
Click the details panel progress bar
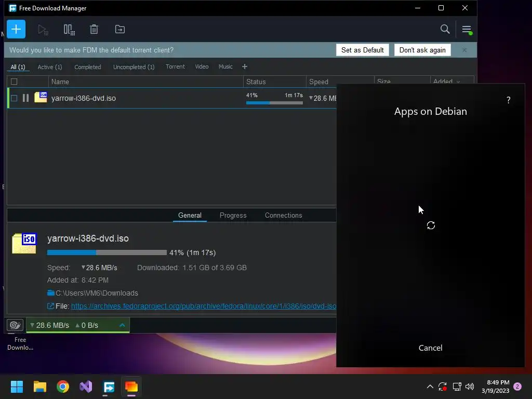point(107,252)
